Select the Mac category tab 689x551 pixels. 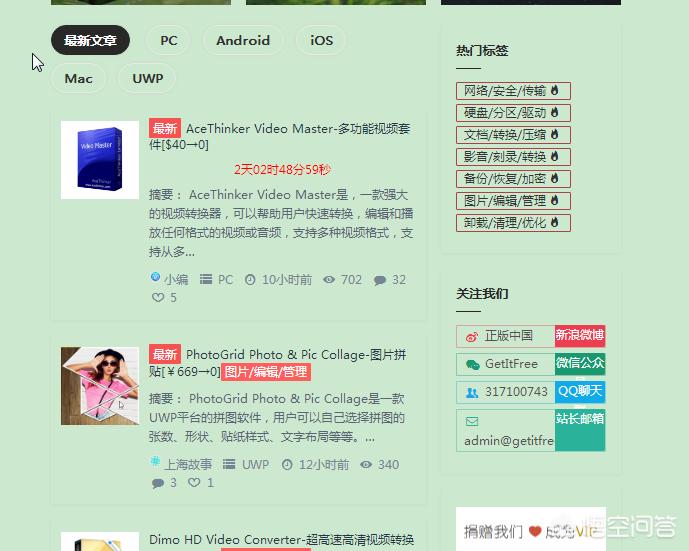click(x=78, y=78)
